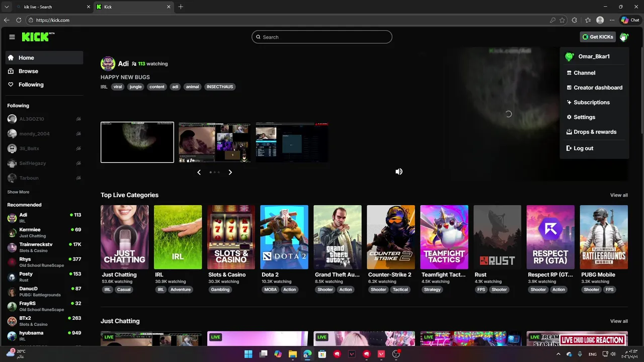View all Just Chatting streams
This screenshot has height=362, width=644.
(619, 321)
